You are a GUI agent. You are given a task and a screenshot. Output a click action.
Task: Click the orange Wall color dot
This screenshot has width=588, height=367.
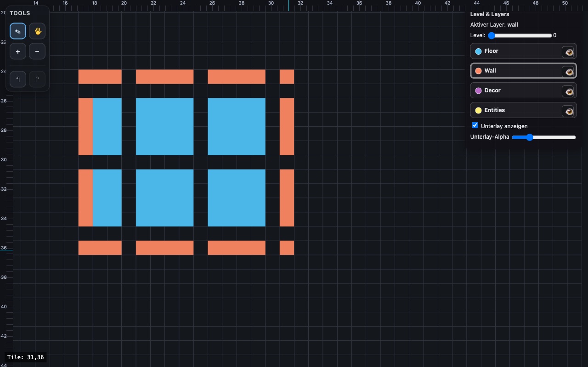click(478, 71)
